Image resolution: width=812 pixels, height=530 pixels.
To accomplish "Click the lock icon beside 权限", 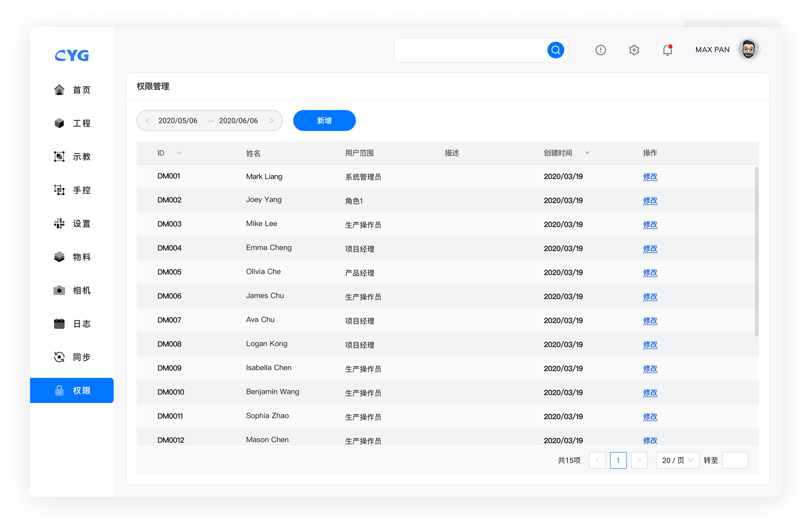I will coord(59,391).
